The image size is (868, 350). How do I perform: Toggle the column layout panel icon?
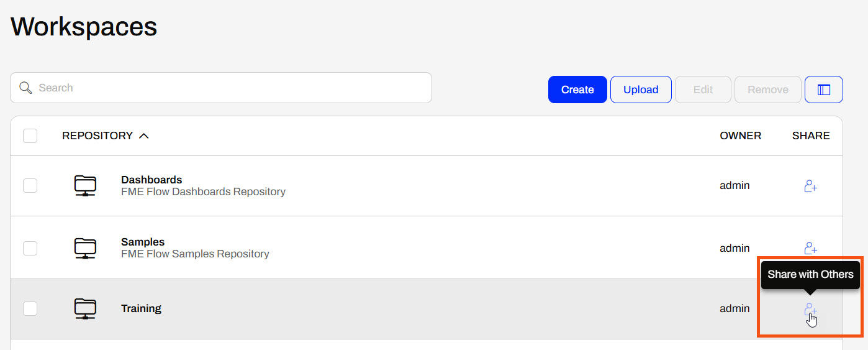point(824,90)
